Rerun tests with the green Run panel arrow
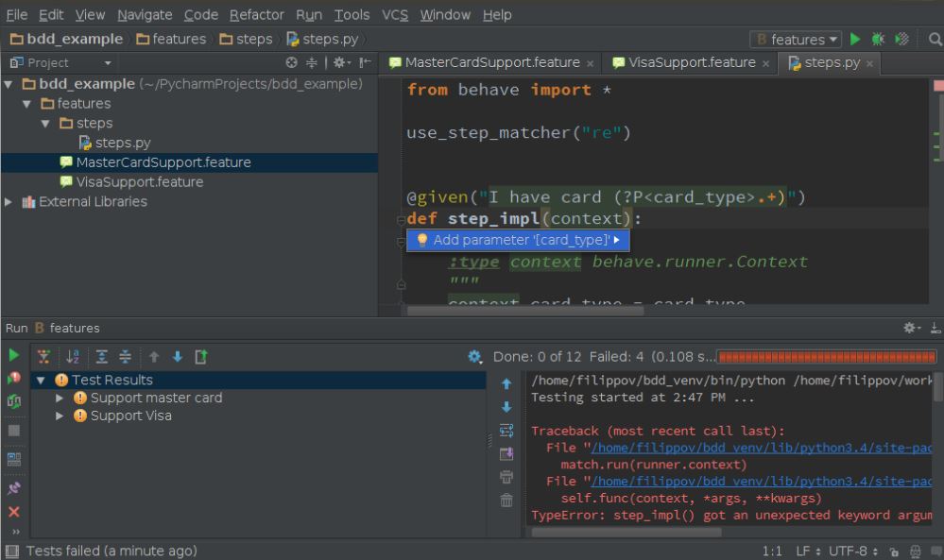 point(14,355)
